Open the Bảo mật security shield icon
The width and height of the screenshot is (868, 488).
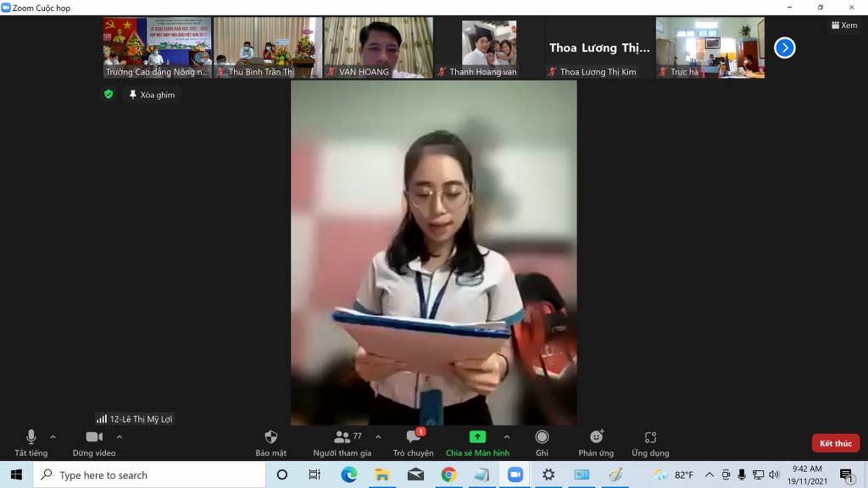(x=270, y=438)
